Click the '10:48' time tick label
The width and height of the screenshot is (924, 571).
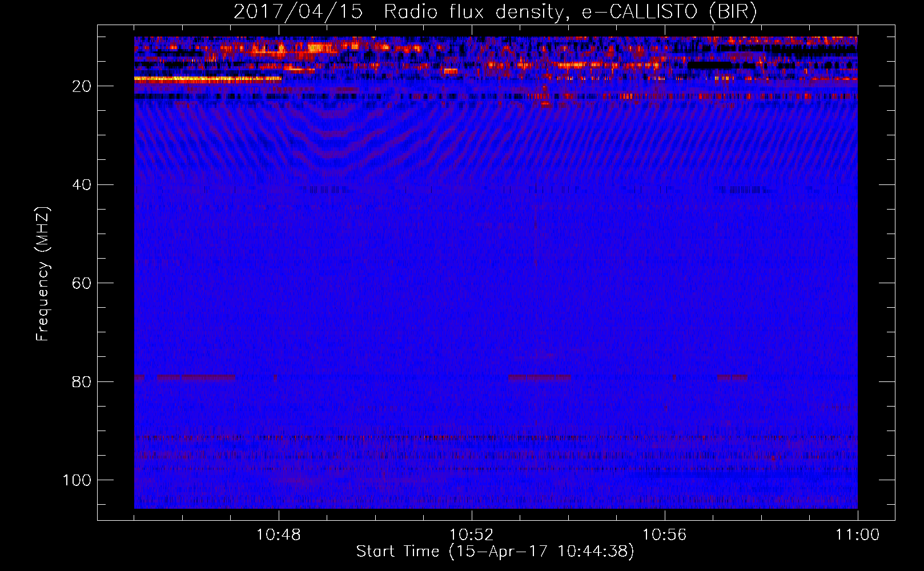pos(279,535)
